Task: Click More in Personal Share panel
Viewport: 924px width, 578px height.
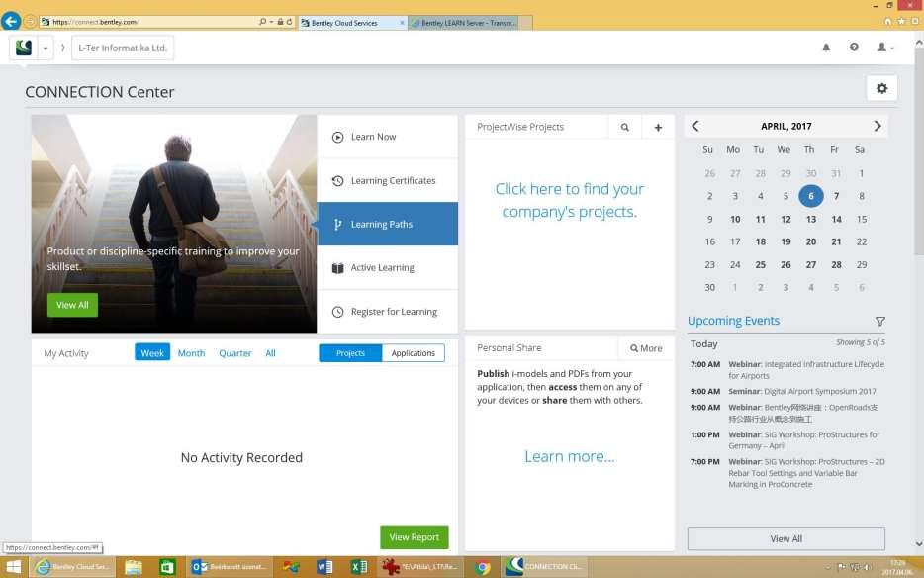Action: 646,348
